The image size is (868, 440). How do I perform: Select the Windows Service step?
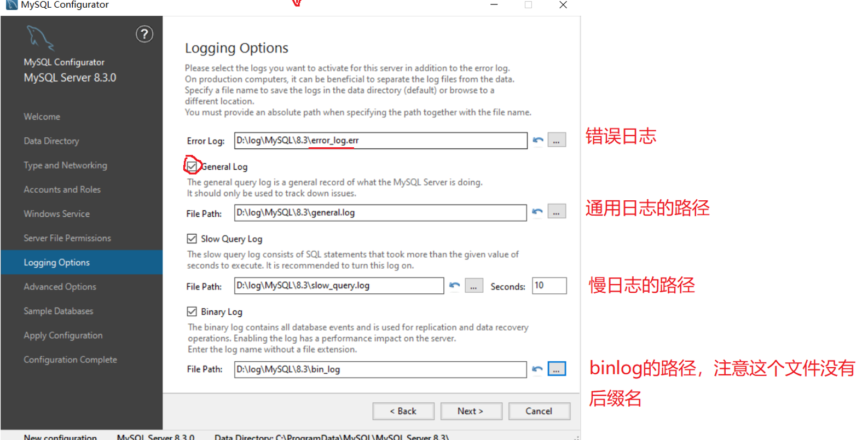(56, 214)
